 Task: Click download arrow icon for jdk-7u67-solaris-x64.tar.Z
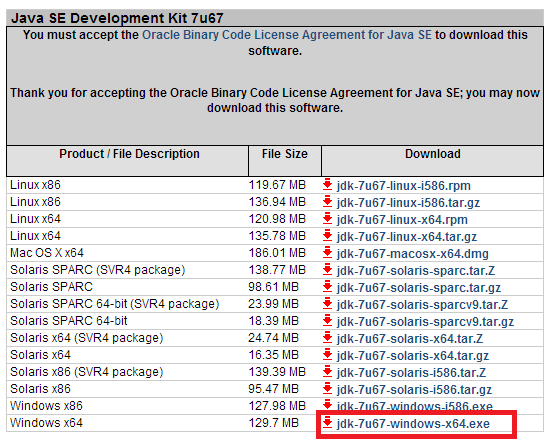[x=327, y=337]
